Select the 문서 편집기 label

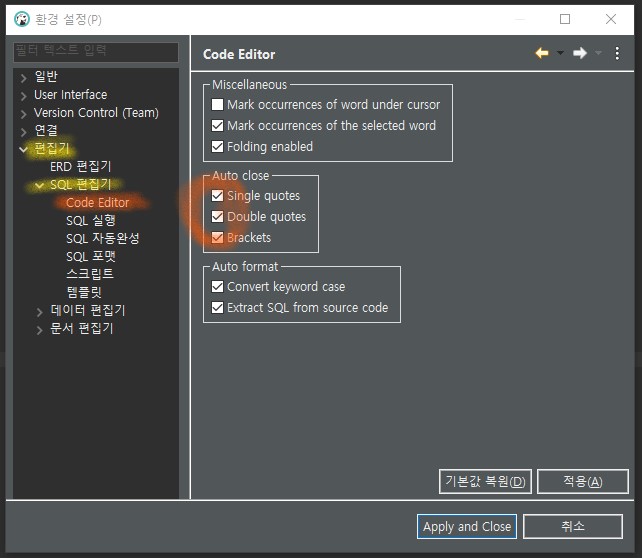(81, 328)
